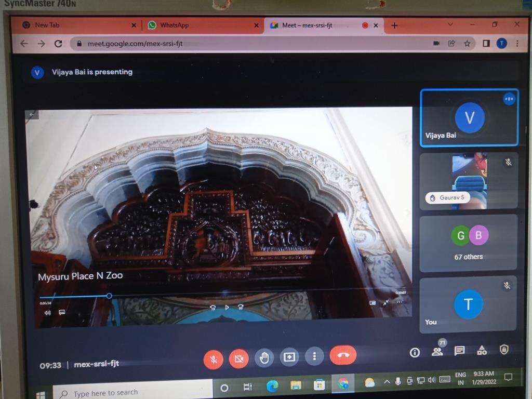
Task: Close the WhatsApp tab
Action: [x=256, y=25]
